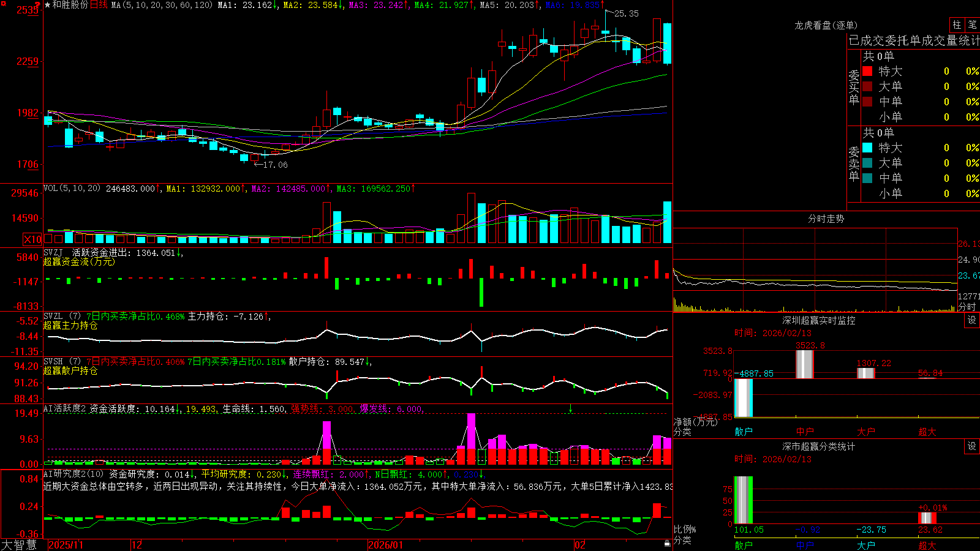Click the 分时走势 panel title
Viewport: 980px width, 551px height.
pyautogui.click(x=826, y=219)
